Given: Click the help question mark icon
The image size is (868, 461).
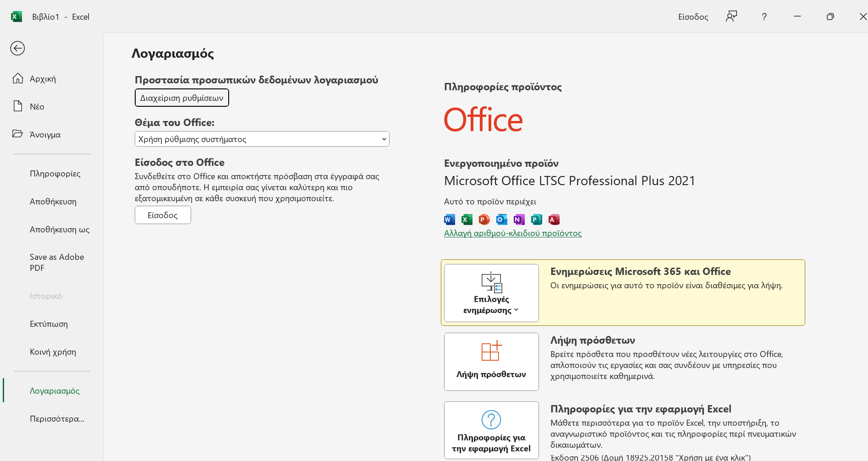Looking at the screenshot, I should pyautogui.click(x=764, y=17).
